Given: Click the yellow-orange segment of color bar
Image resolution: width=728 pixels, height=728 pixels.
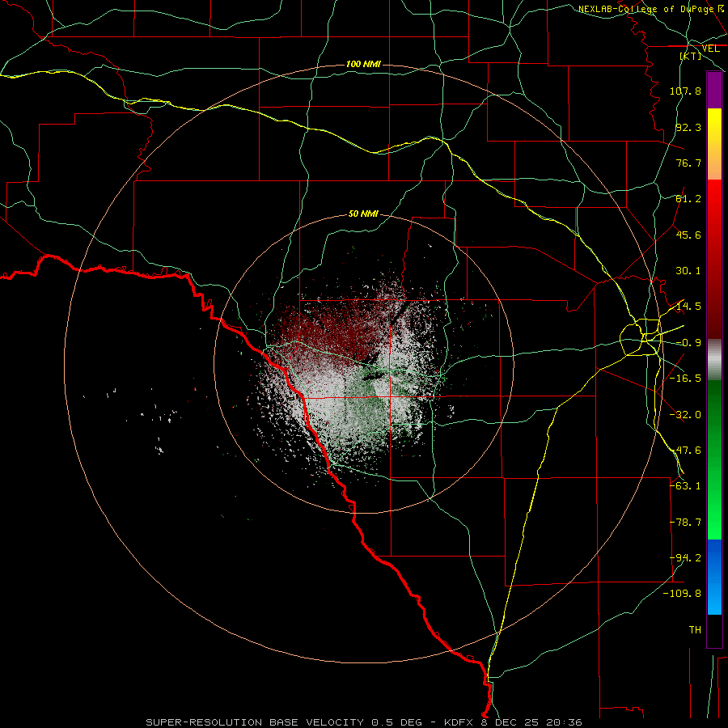Looking at the screenshot, I should click(x=714, y=144).
